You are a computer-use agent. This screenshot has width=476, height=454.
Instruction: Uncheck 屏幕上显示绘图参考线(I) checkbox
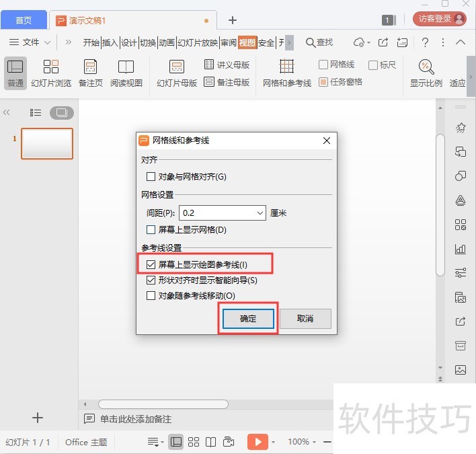point(151,264)
